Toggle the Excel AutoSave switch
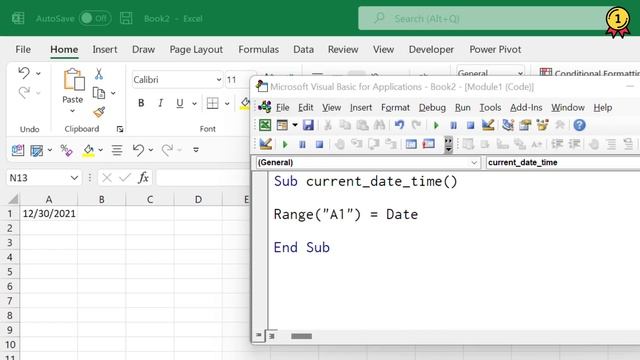The image size is (640, 360). (95, 18)
